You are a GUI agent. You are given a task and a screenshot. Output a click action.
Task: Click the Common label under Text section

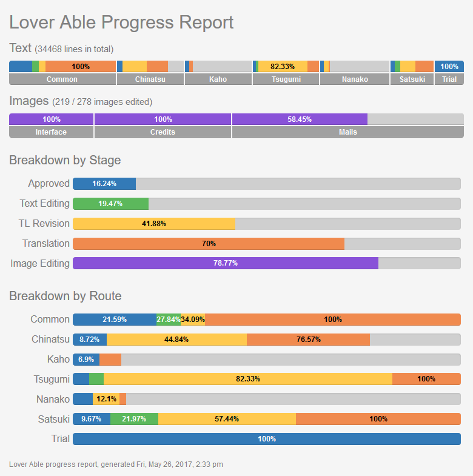coord(62,79)
